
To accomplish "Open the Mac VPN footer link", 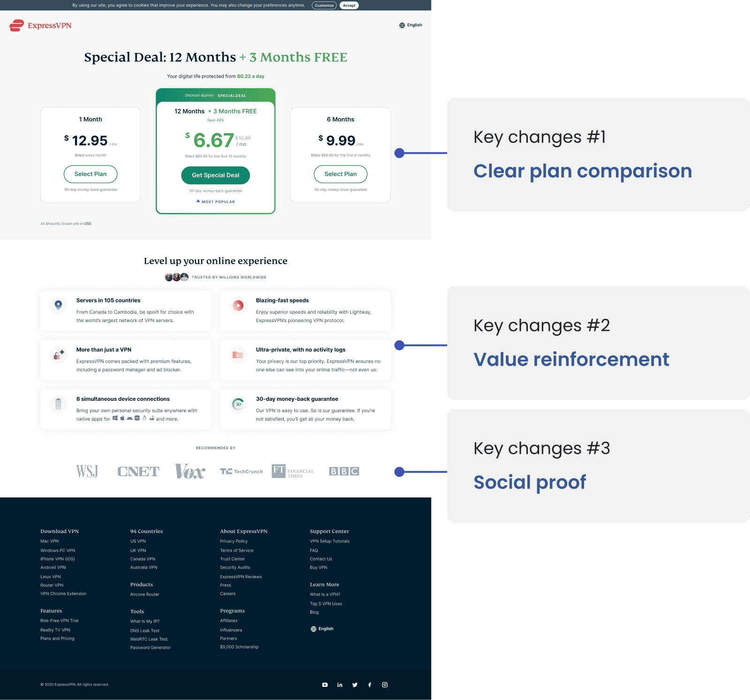I will coord(50,541).
